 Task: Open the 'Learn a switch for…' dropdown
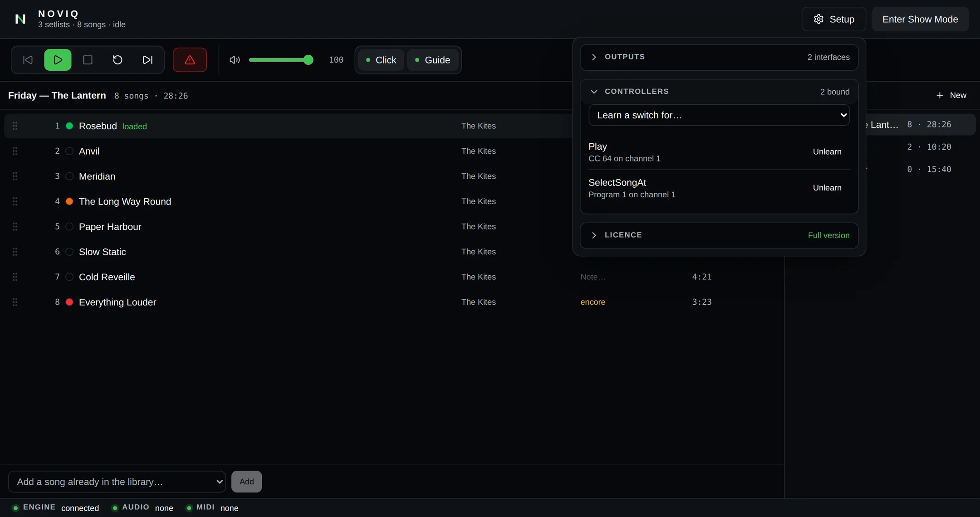tap(719, 115)
